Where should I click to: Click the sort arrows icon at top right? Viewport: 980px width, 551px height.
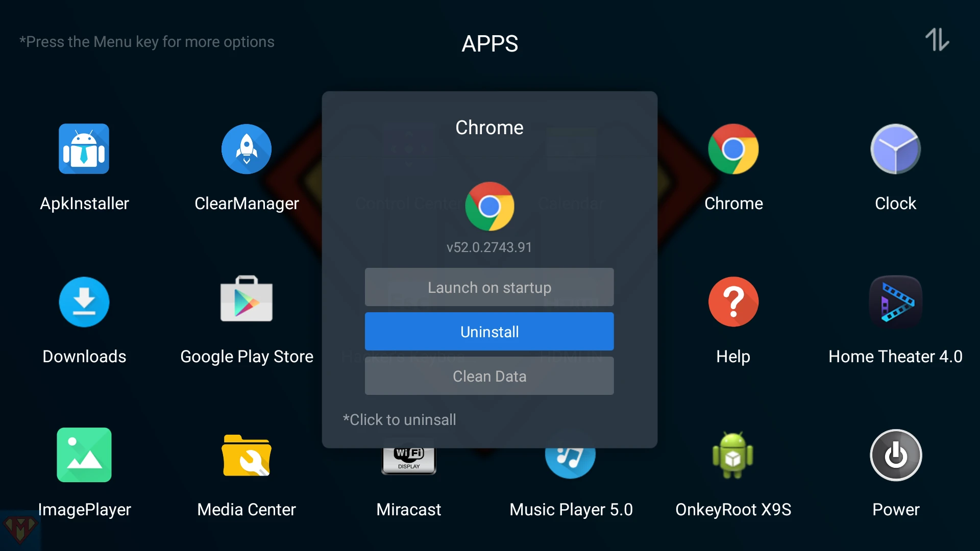pos(937,40)
